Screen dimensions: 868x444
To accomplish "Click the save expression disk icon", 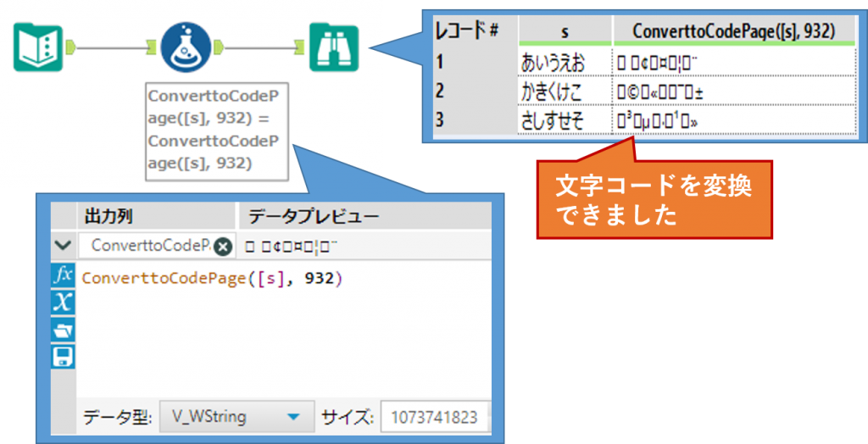I will [64, 356].
